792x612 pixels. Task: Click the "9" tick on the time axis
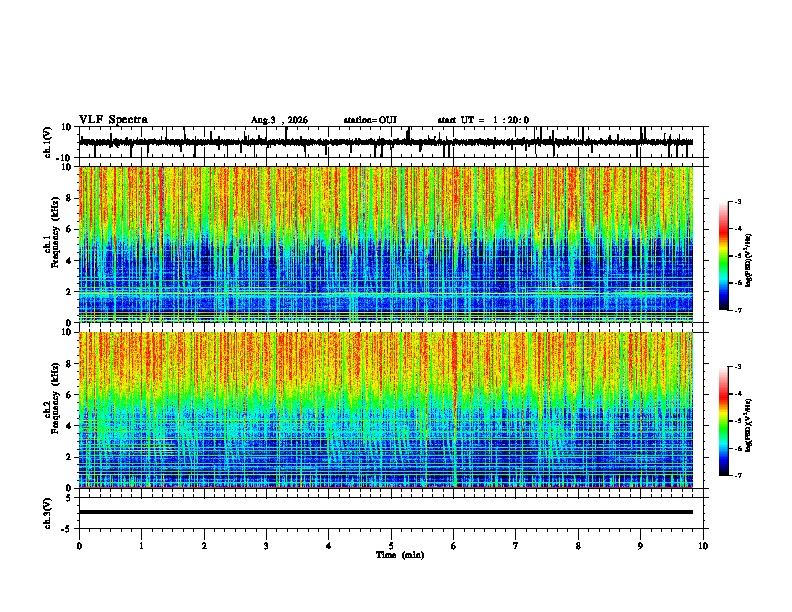tap(640, 546)
